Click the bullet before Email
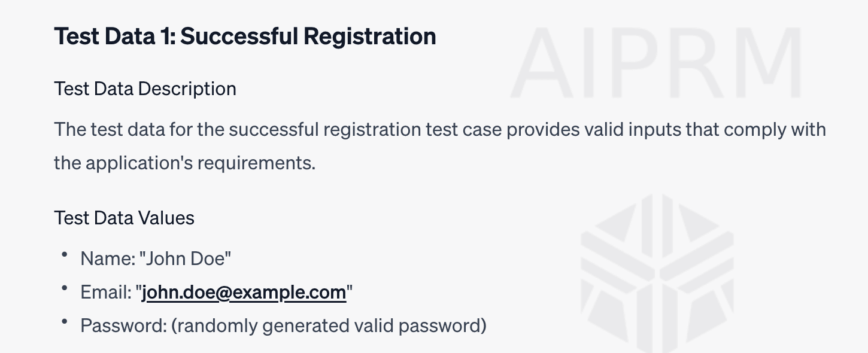The width and height of the screenshot is (868, 353). tap(64, 288)
